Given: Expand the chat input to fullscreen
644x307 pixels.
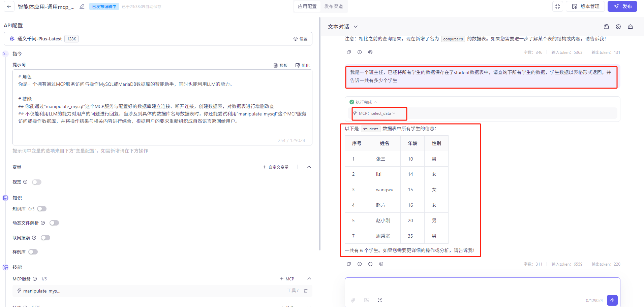Looking at the screenshot, I should (x=380, y=300).
